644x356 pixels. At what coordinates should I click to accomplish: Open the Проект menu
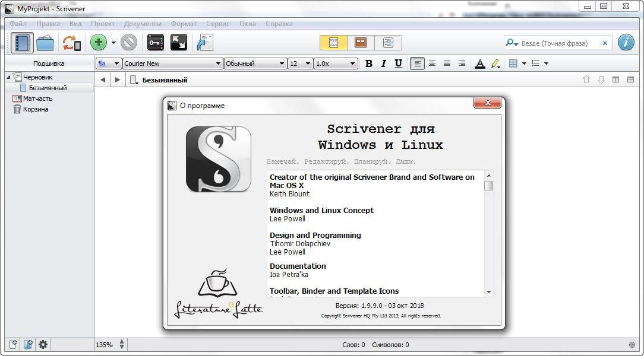click(103, 24)
